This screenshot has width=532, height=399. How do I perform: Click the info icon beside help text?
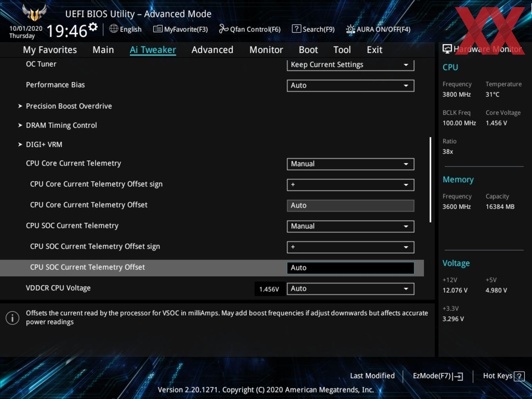13,318
